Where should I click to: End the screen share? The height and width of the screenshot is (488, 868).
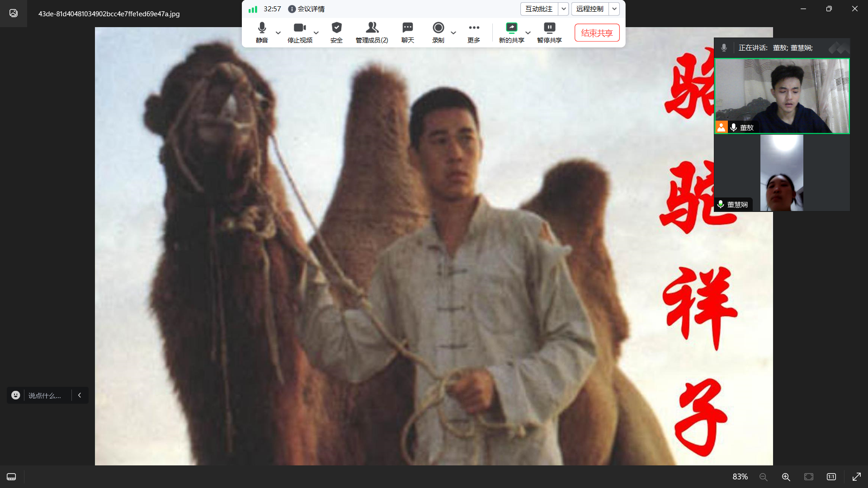pyautogui.click(x=597, y=33)
